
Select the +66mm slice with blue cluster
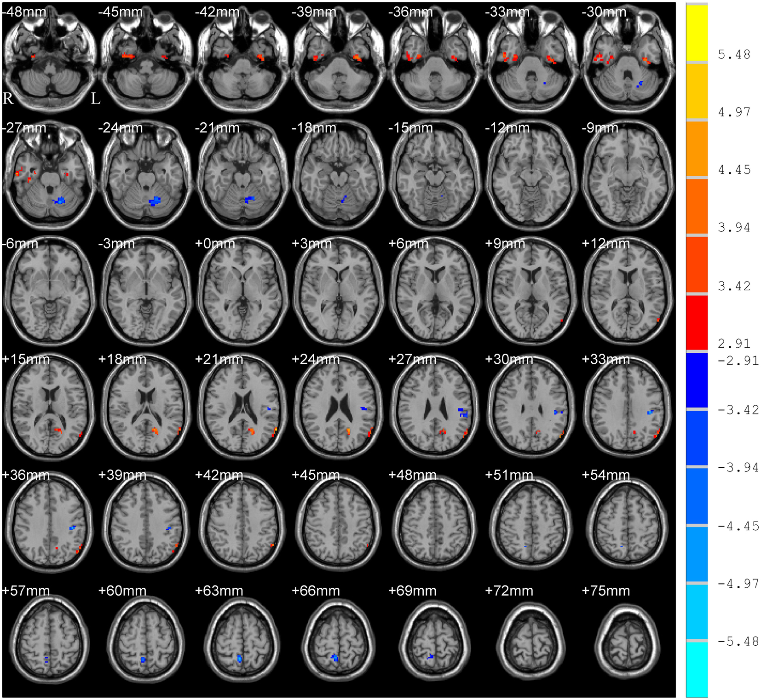(339, 639)
